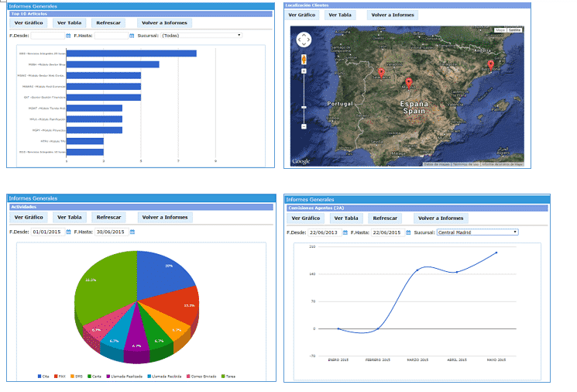Click Refrescar in Comisiones Agentes panel
Screen dimensions: 577x392
385,218
